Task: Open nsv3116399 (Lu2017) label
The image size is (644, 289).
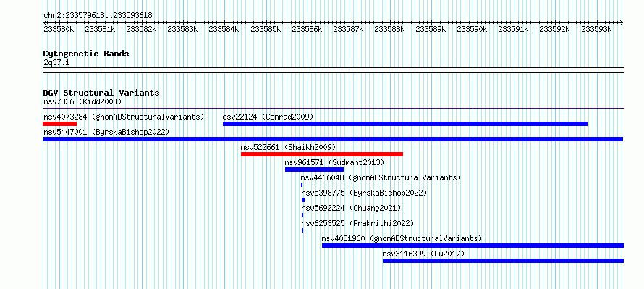Action: pos(423,254)
